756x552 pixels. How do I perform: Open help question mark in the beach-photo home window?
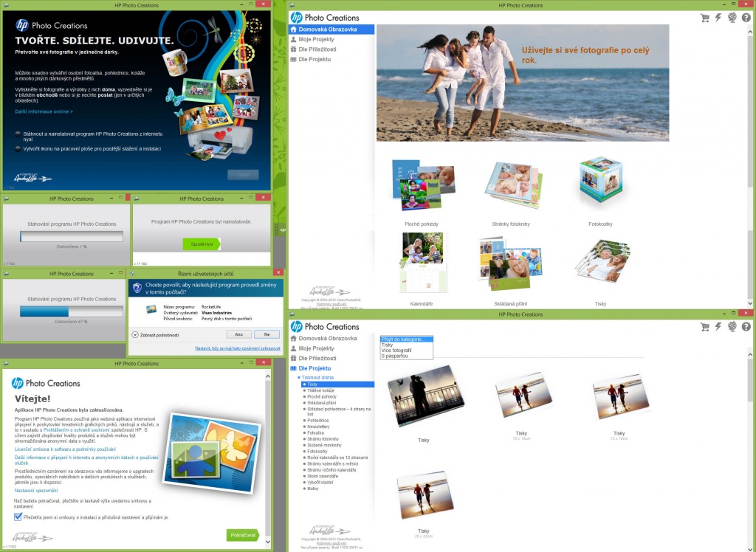pyautogui.click(x=746, y=18)
